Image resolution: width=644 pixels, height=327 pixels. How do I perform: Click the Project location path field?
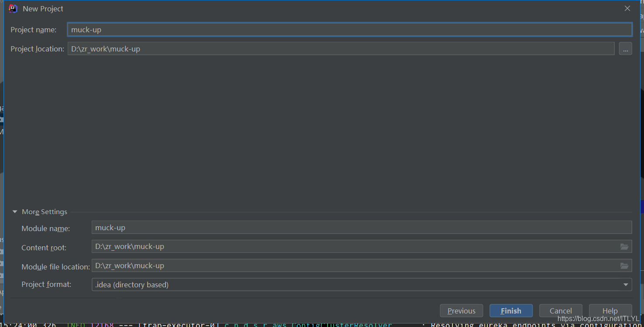point(341,49)
